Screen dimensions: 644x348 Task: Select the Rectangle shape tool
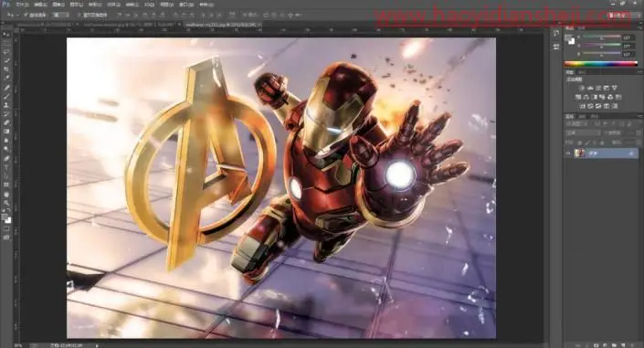(6, 185)
